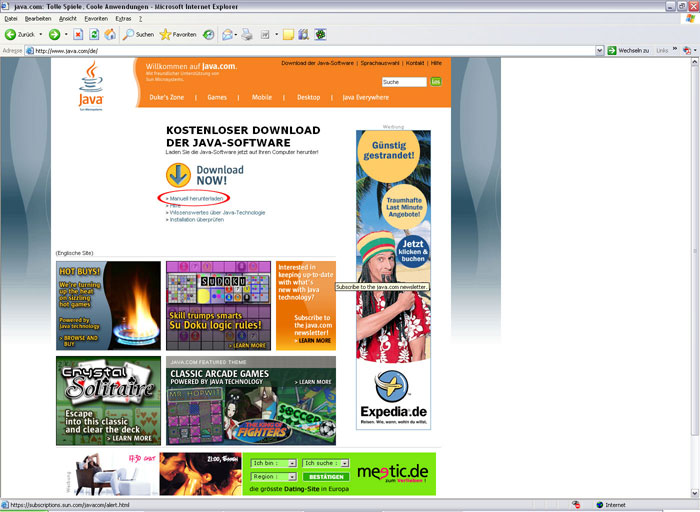Click the vertical scrollbar up arrow
The width and height of the screenshot is (700, 512).
pyautogui.click(x=695, y=62)
